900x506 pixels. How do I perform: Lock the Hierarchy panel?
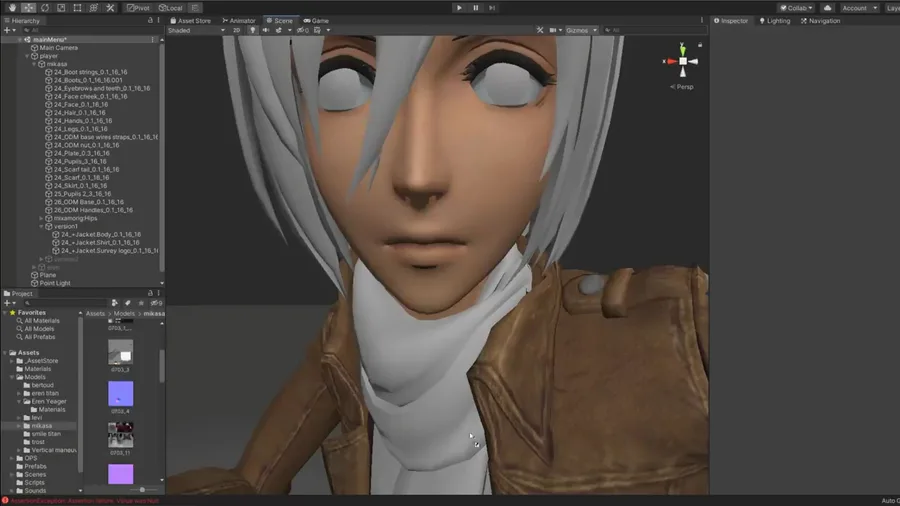[150, 20]
